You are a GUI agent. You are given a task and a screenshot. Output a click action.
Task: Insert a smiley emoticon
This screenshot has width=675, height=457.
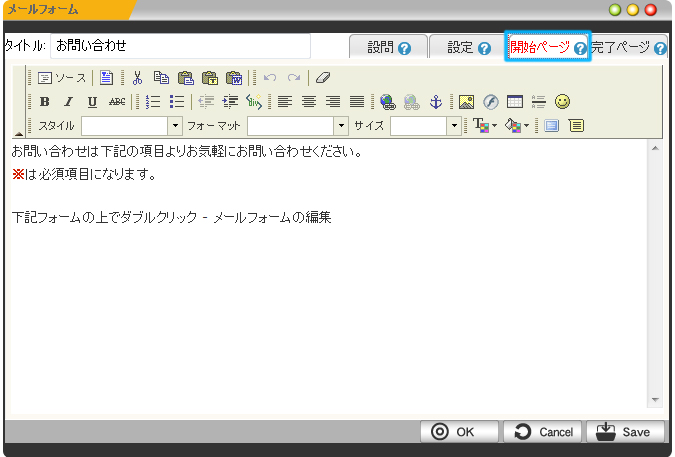pyautogui.click(x=563, y=102)
